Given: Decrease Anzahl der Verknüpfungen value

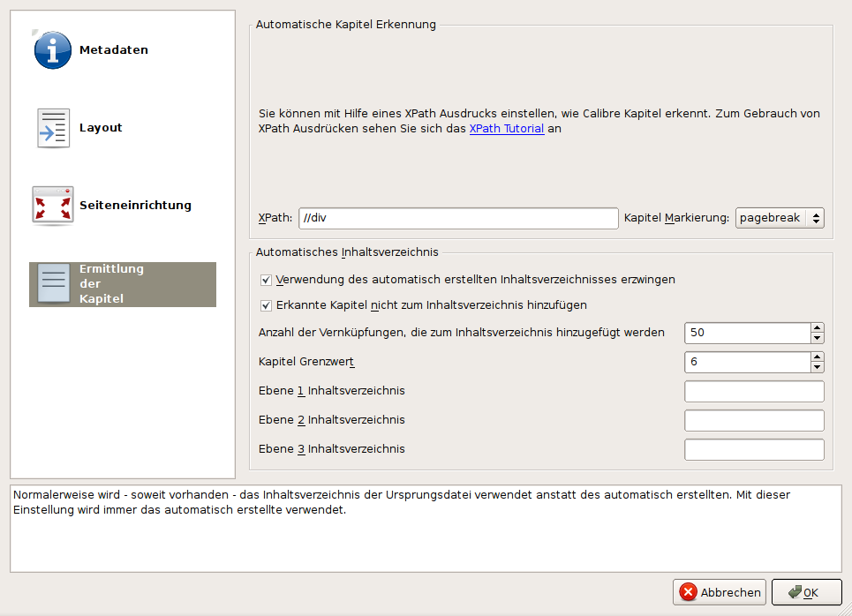Looking at the screenshot, I should pyautogui.click(x=818, y=338).
